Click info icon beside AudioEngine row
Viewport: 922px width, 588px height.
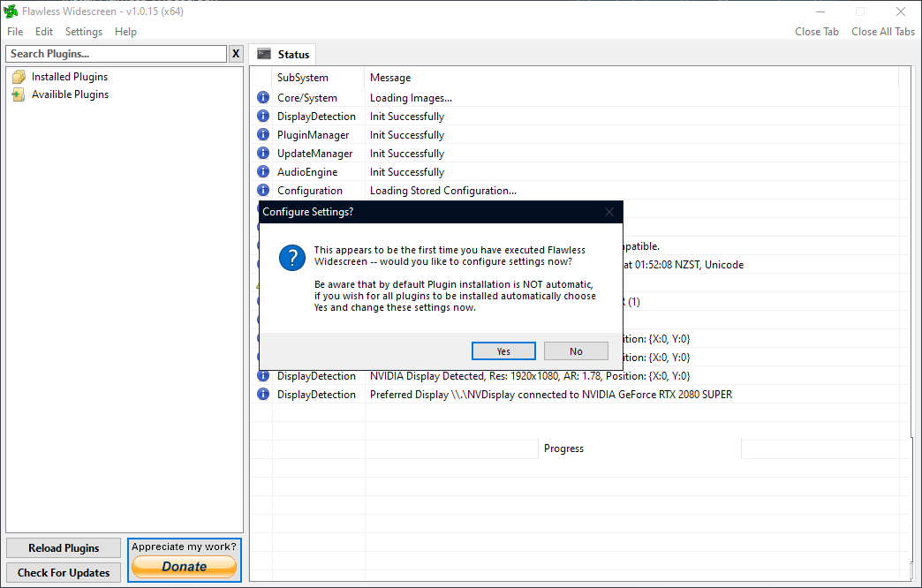click(x=263, y=171)
